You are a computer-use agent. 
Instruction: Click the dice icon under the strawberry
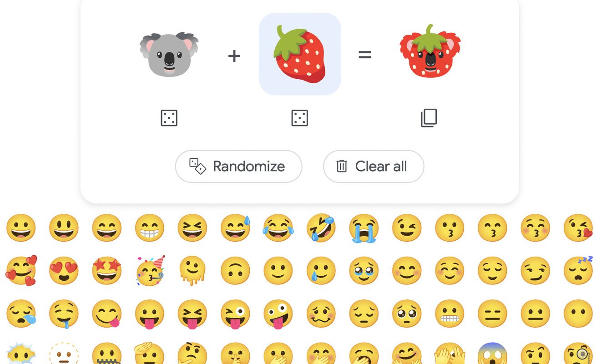(x=299, y=118)
